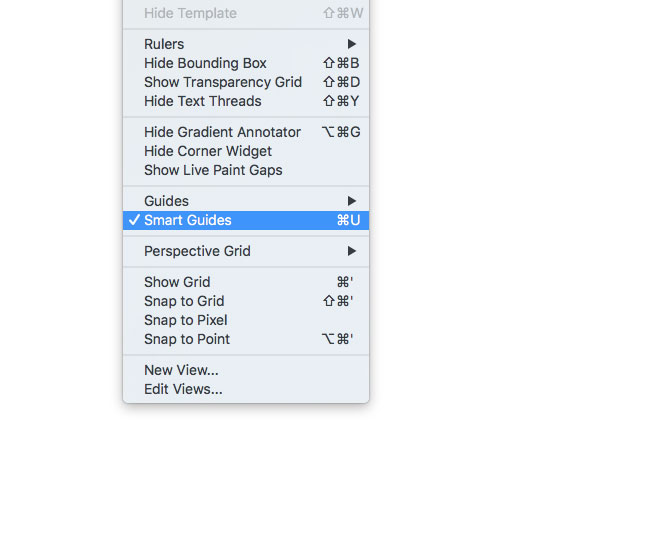Open Edit Views... dialog
The height and width of the screenshot is (545, 660).
(183, 389)
